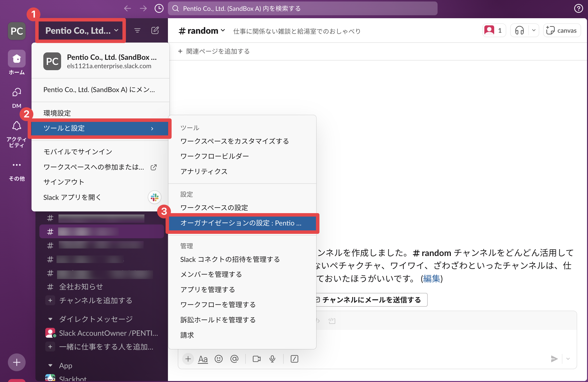The image size is (588, 382).
Task: Go forward in history arrow
Action: [x=143, y=9]
